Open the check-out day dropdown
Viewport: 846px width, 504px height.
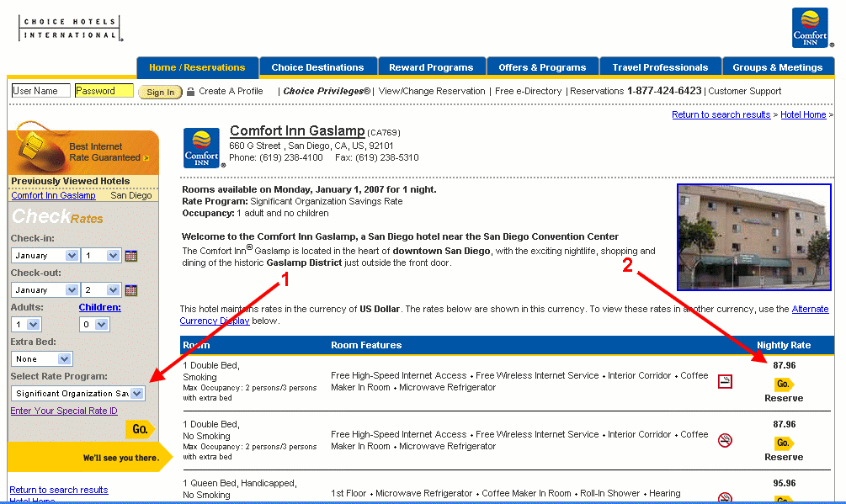click(x=101, y=290)
